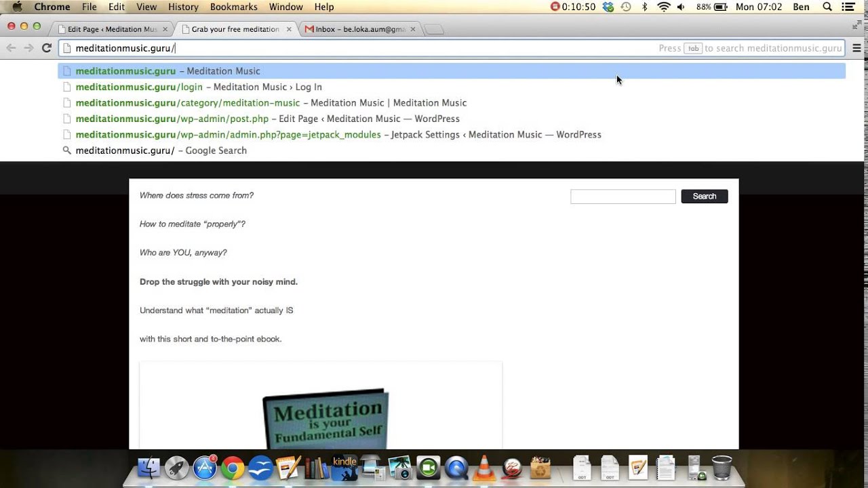This screenshot has height=488, width=868.
Task: Go back with Chrome's back arrow
Action: 11,48
